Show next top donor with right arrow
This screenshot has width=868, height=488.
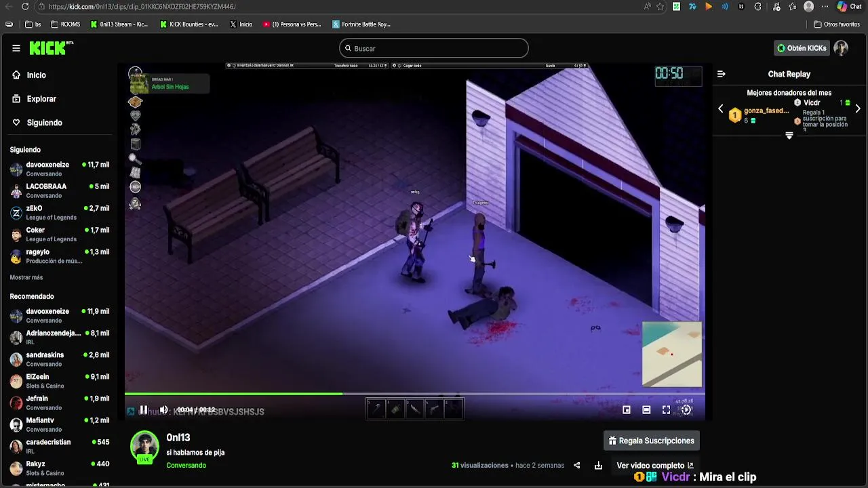858,108
